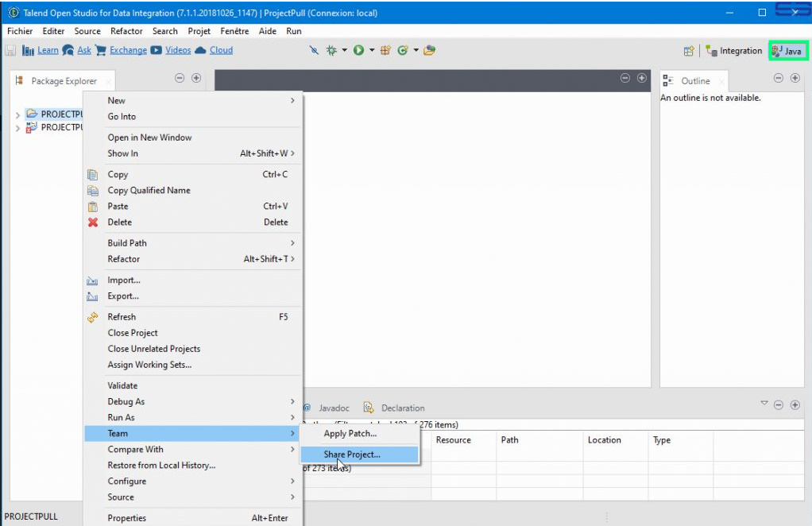This screenshot has height=526, width=812.
Task: Open the Editer menu
Action: [x=53, y=31]
